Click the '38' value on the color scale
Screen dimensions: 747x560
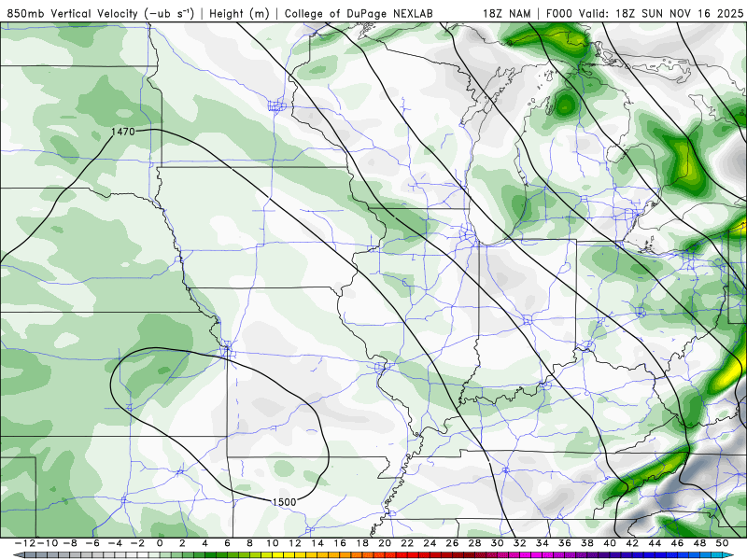click(x=587, y=543)
